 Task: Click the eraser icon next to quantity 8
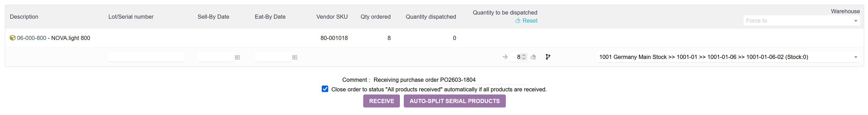533,57
